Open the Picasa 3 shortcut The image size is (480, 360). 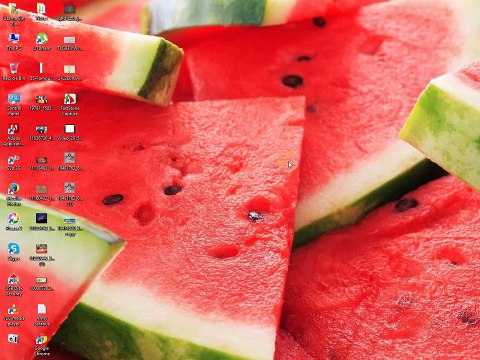[14, 222]
